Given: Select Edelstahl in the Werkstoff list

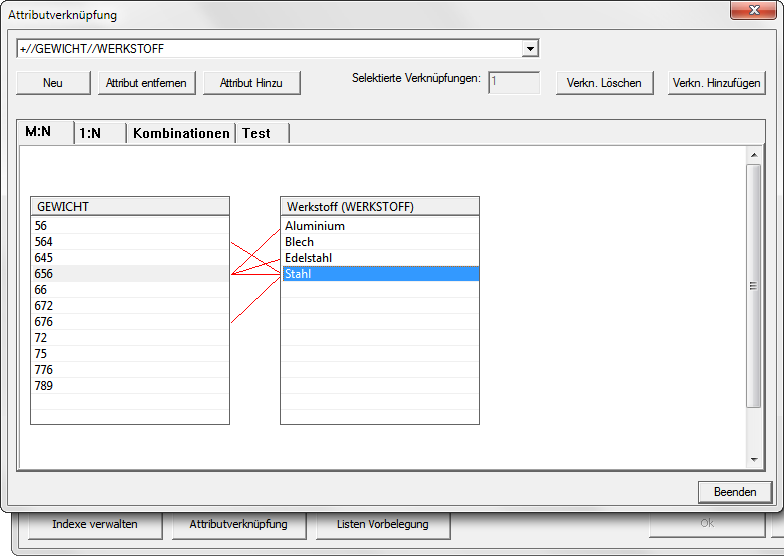Looking at the screenshot, I should (380, 258).
